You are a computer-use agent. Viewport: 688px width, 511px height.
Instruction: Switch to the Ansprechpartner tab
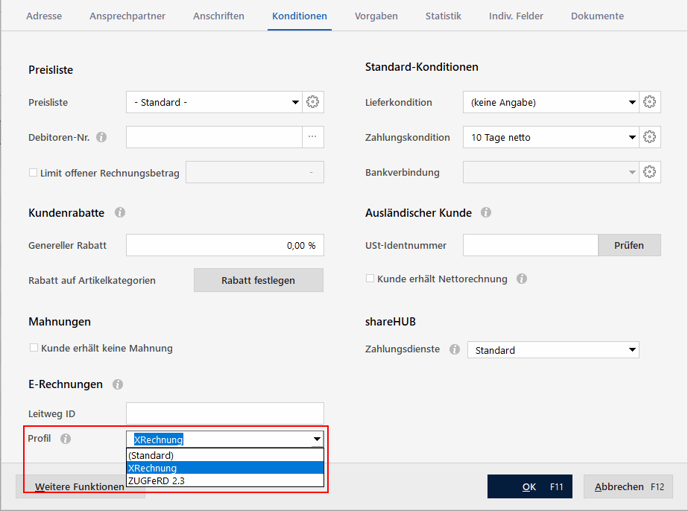tap(127, 16)
